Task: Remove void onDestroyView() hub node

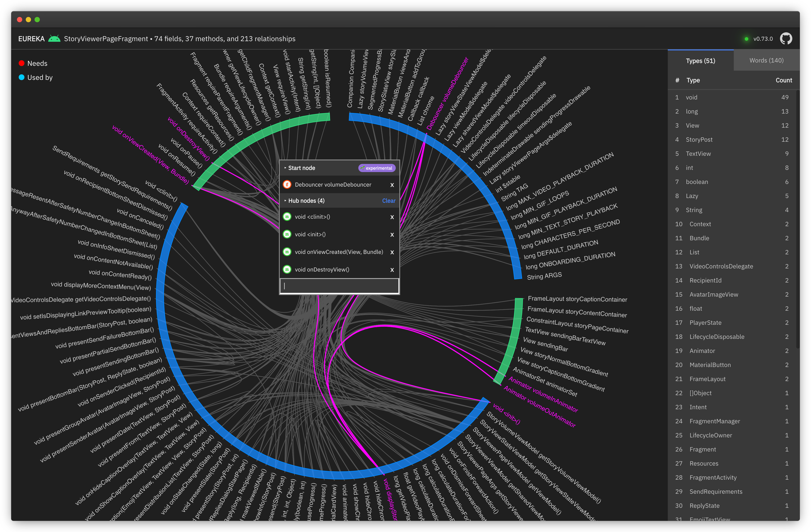Action: click(x=392, y=270)
